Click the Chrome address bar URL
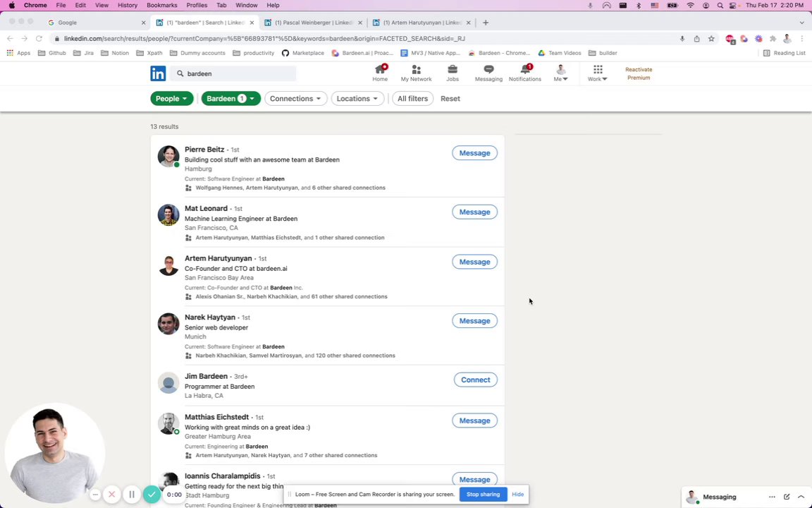 [264, 38]
